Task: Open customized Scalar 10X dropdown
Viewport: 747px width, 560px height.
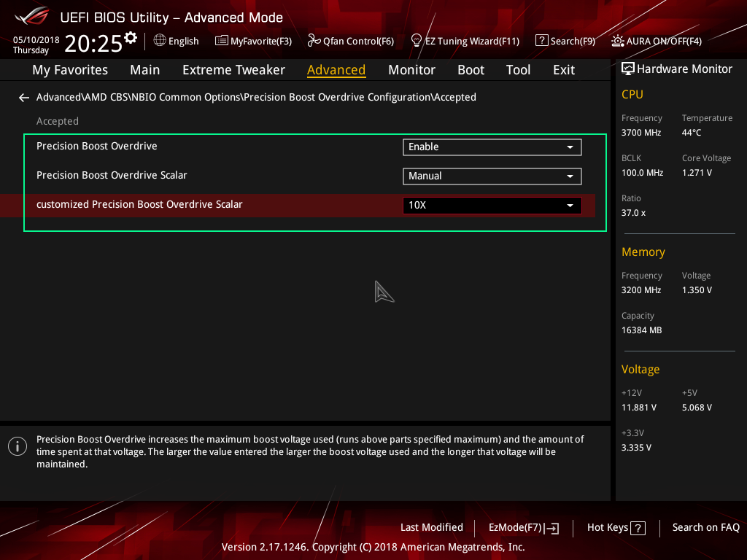Action: click(x=492, y=205)
